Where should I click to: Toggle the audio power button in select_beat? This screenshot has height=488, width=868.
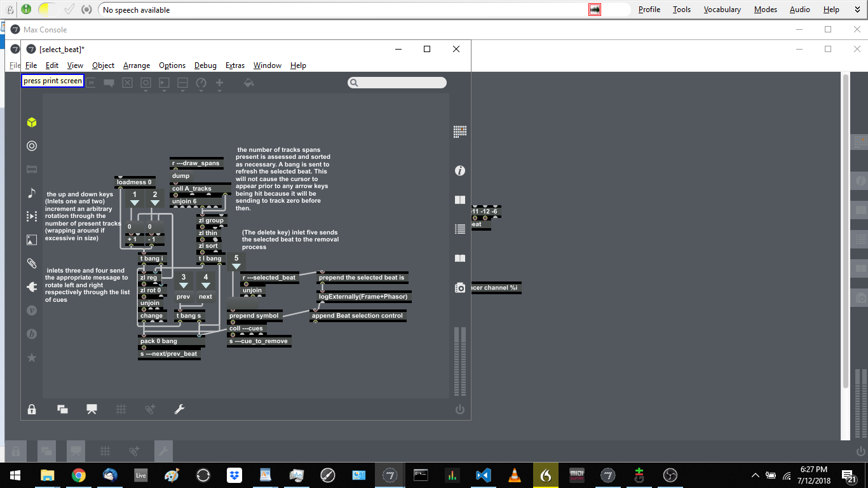click(x=460, y=409)
